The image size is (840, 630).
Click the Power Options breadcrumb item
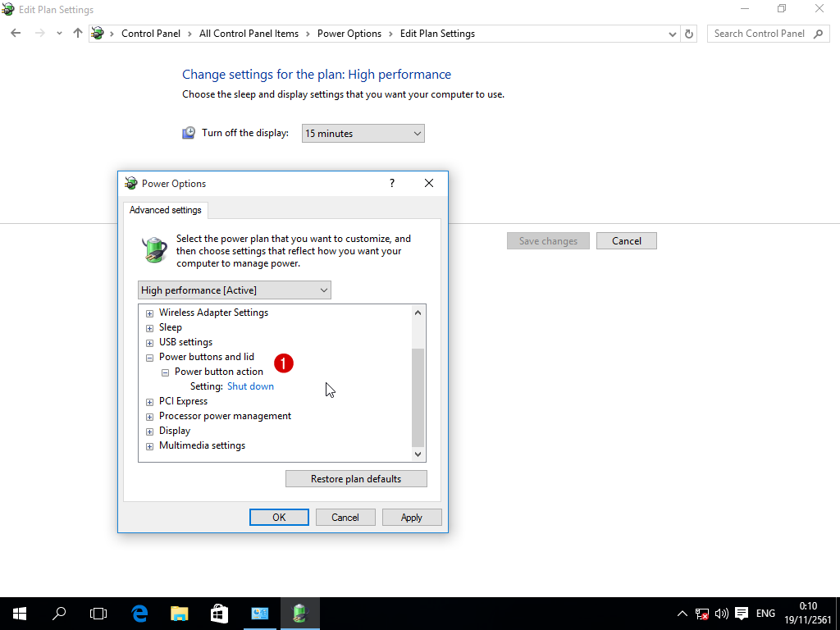(349, 34)
